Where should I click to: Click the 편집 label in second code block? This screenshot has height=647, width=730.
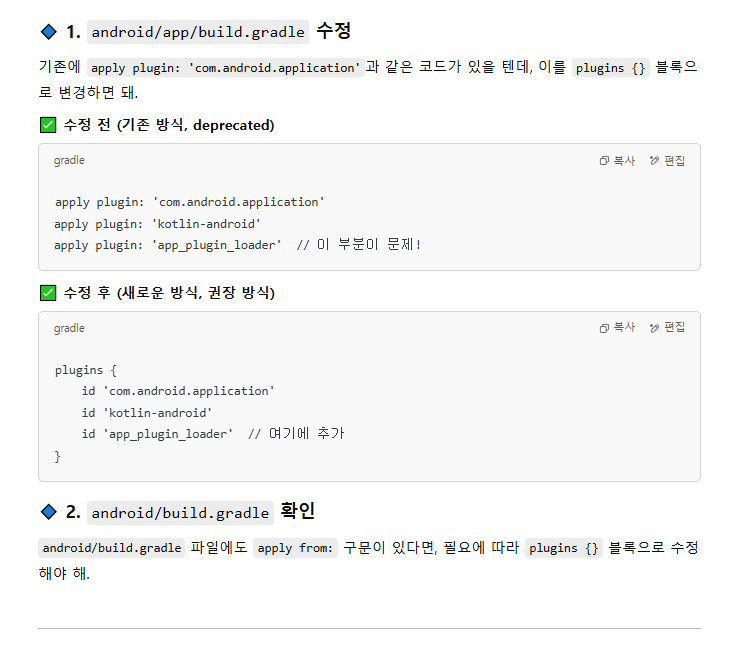tap(675, 328)
